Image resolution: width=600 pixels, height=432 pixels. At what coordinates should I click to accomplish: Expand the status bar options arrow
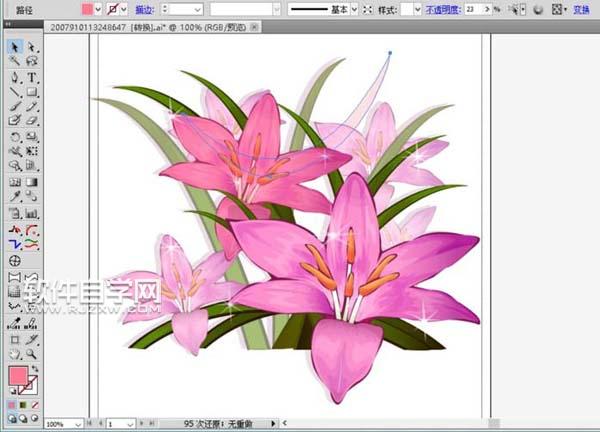point(273,424)
